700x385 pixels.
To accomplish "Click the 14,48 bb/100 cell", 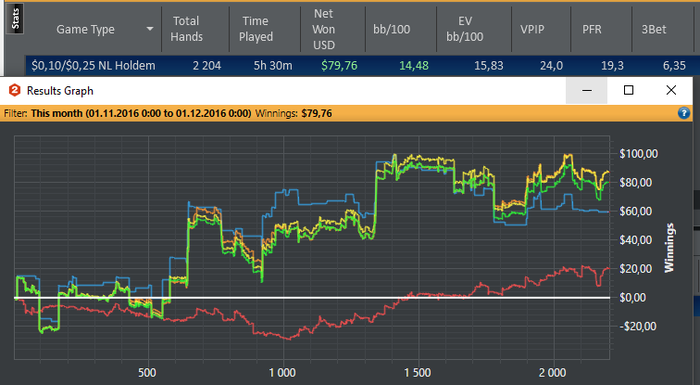I will tap(414, 66).
